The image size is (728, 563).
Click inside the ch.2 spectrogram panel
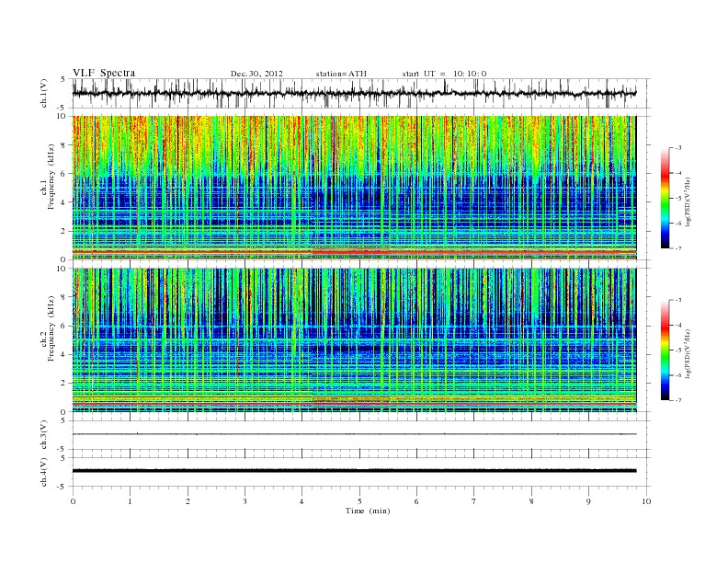pyautogui.click(x=354, y=340)
